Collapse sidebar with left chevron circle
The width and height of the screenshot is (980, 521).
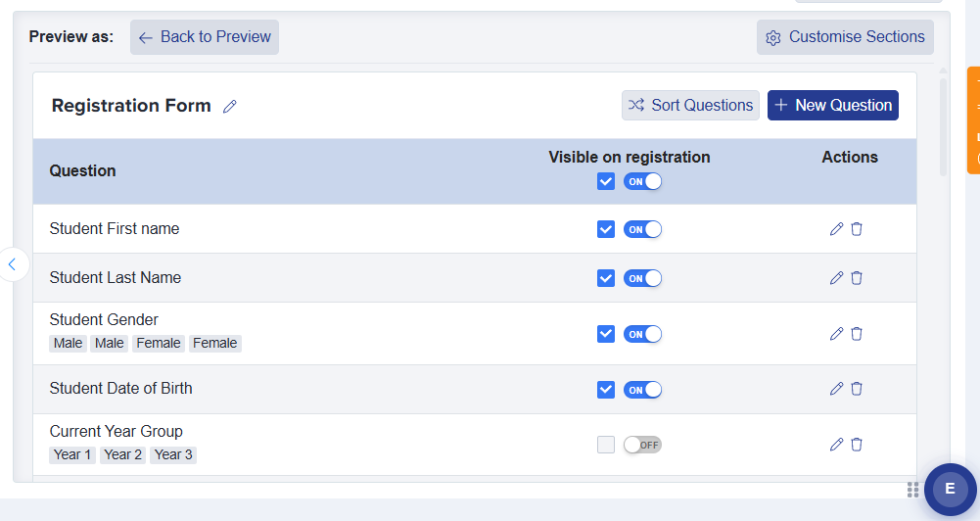[13, 264]
